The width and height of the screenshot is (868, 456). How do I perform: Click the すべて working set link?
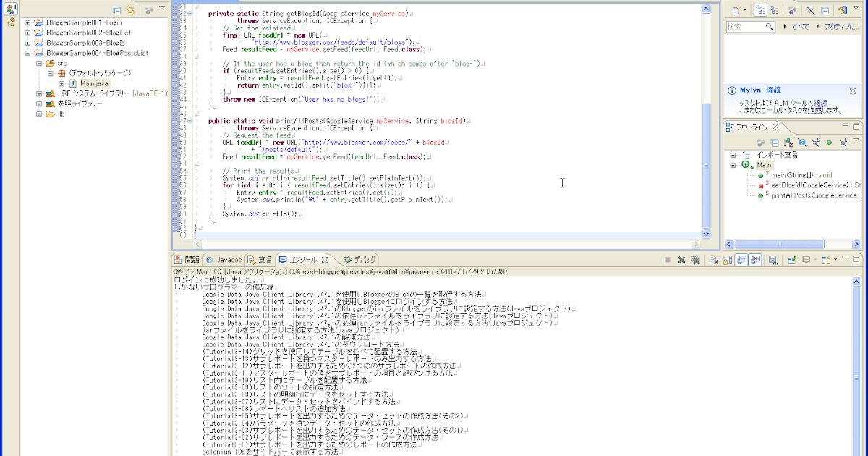coord(801,27)
